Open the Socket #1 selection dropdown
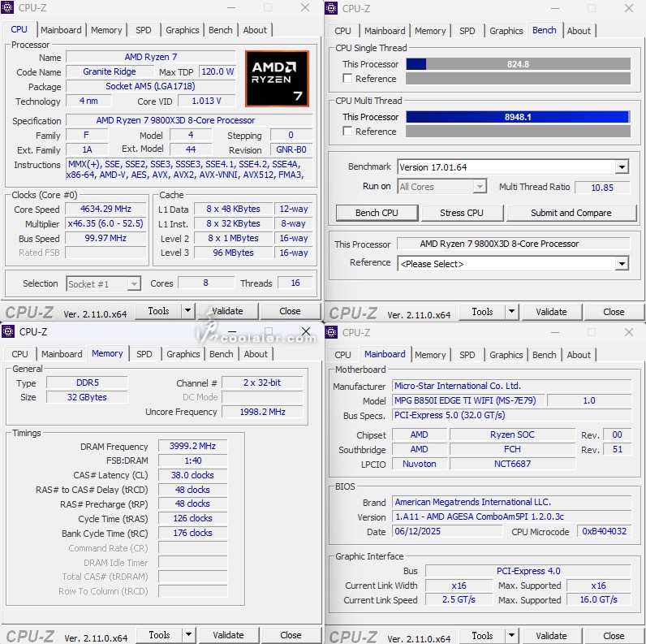646x644 pixels. tap(133, 283)
